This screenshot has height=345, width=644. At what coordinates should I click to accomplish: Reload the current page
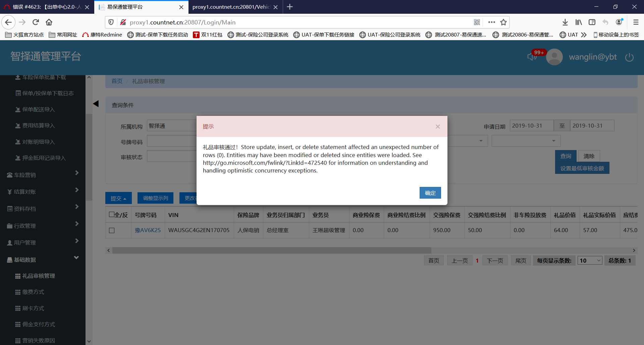[x=36, y=22]
